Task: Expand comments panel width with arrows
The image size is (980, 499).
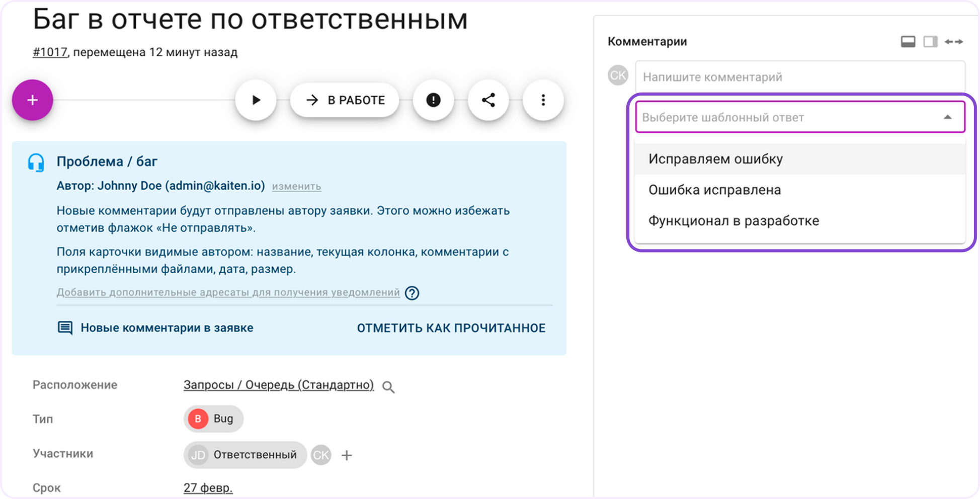Action: coord(953,42)
